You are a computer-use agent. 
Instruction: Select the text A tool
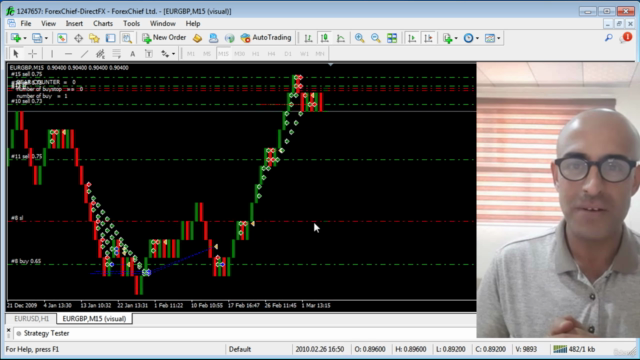point(133,53)
